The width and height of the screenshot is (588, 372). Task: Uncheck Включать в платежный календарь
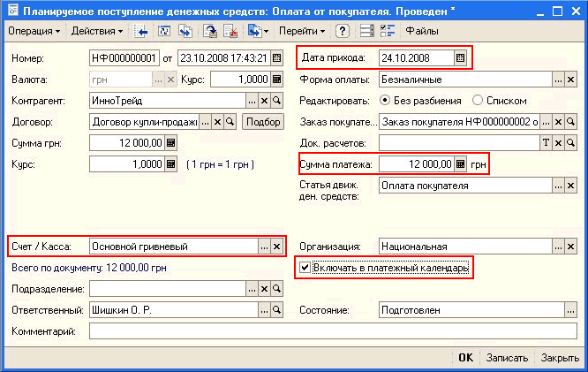(x=305, y=268)
